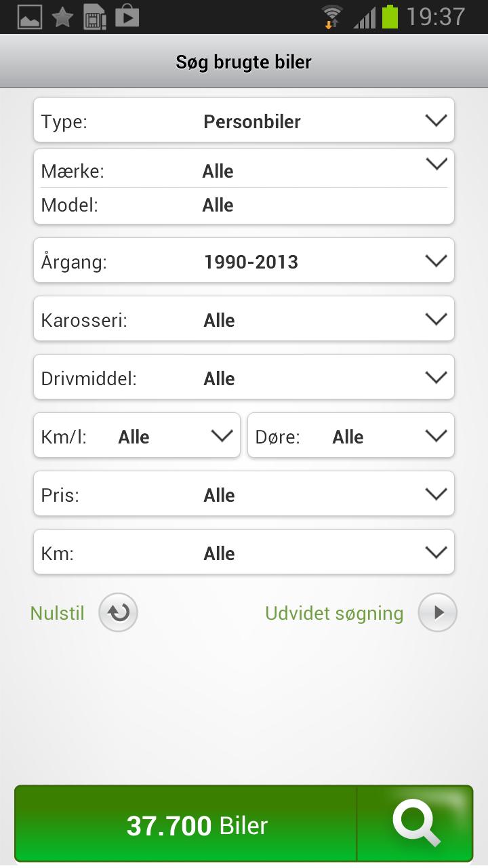Open the Drivmiddel fuel dropdown

pos(244,377)
